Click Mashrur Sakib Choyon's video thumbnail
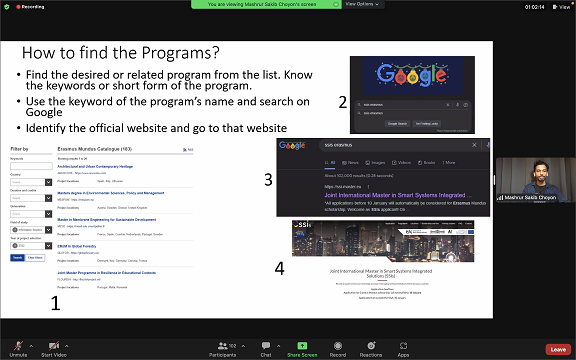This screenshot has height=360, width=576. coord(536,180)
